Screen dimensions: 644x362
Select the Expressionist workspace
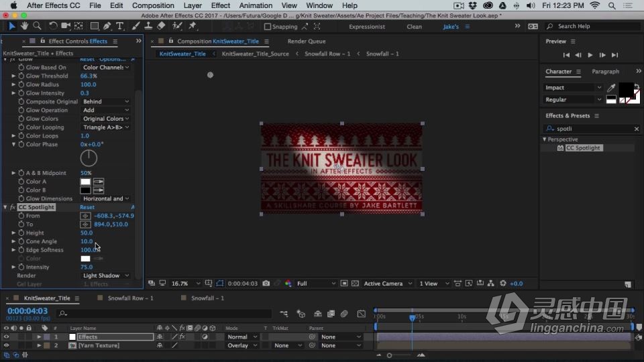(367, 27)
